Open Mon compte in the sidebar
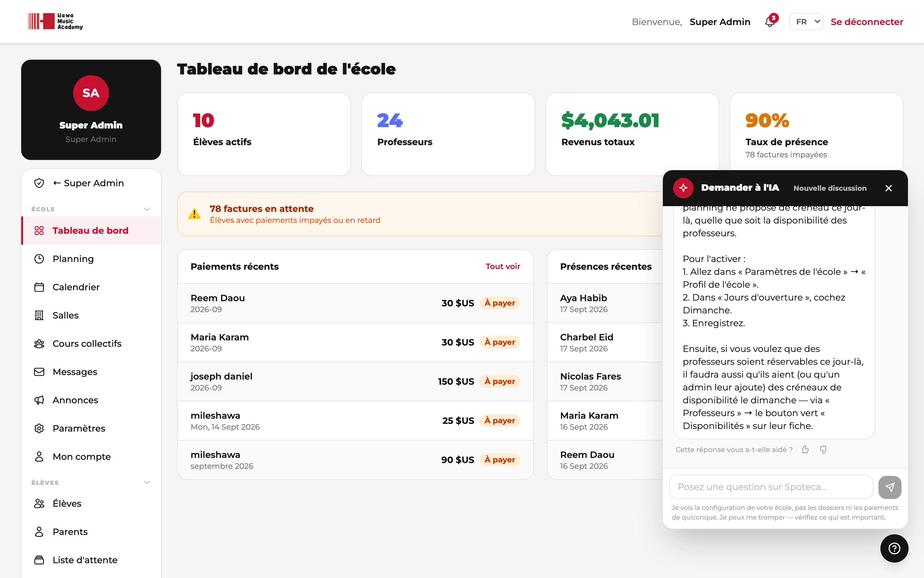924x578 pixels. [x=91, y=457]
